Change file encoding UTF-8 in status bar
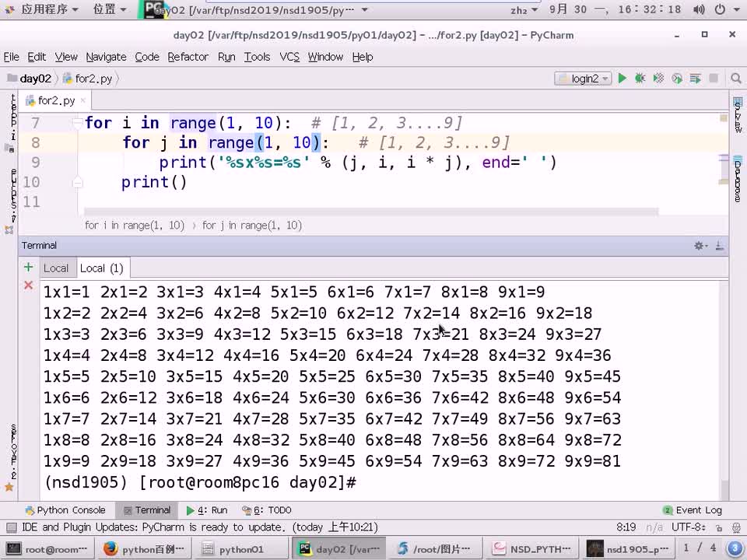This screenshot has width=747, height=560. point(688,527)
